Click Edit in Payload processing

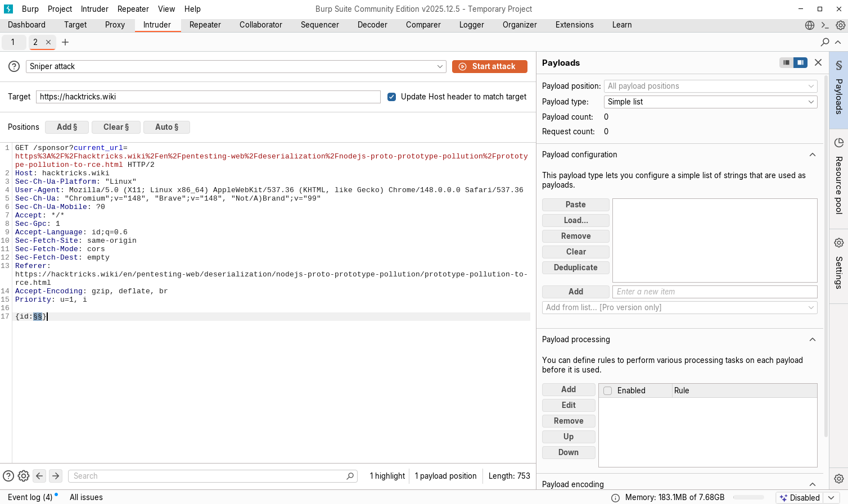[569, 405]
